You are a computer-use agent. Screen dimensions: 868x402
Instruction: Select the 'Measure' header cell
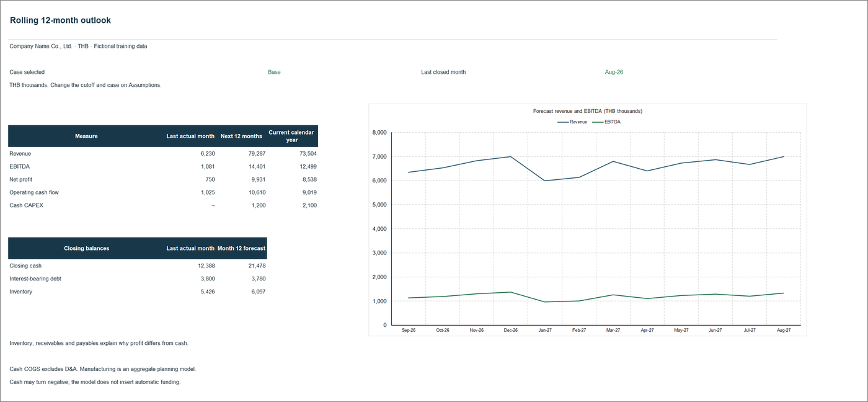click(x=86, y=136)
